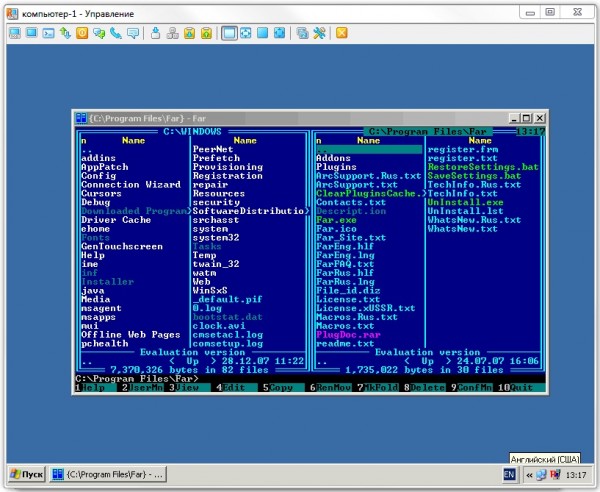Select Offline Web Pages folder
600x492 pixels.
(x=130, y=335)
